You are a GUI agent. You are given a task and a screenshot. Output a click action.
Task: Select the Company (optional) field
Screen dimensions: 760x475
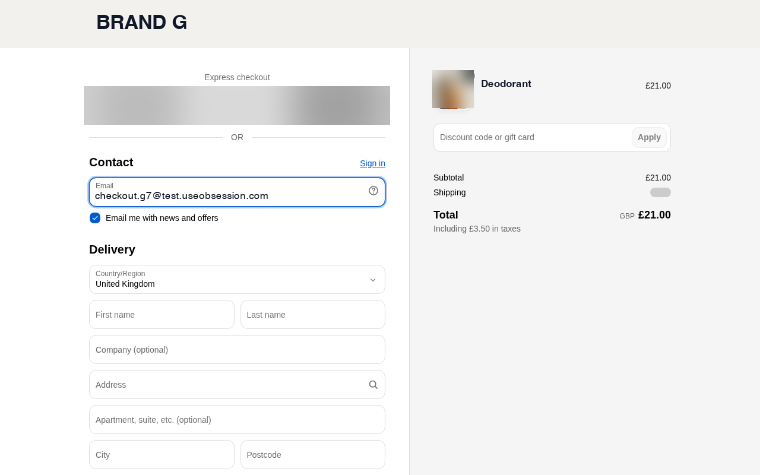[x=237, y=349]
